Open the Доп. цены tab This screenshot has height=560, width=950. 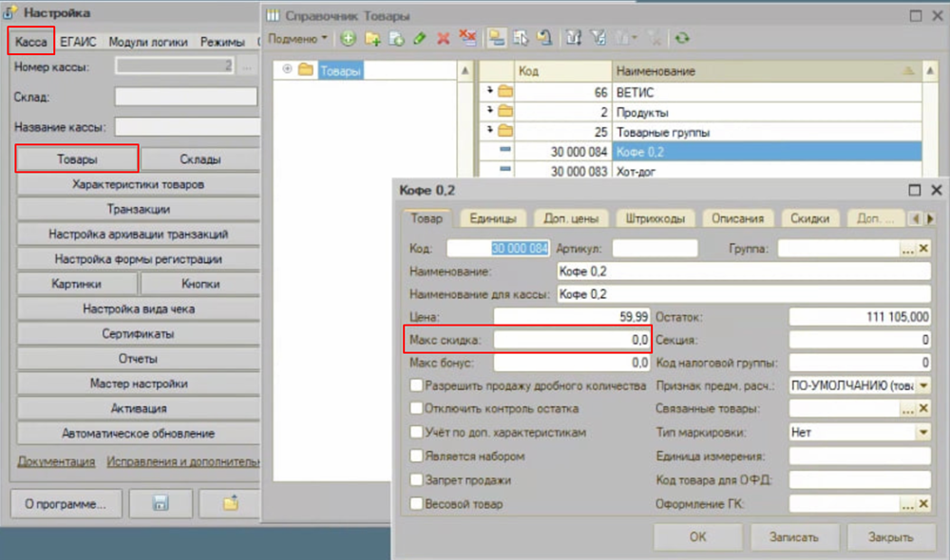571,218
